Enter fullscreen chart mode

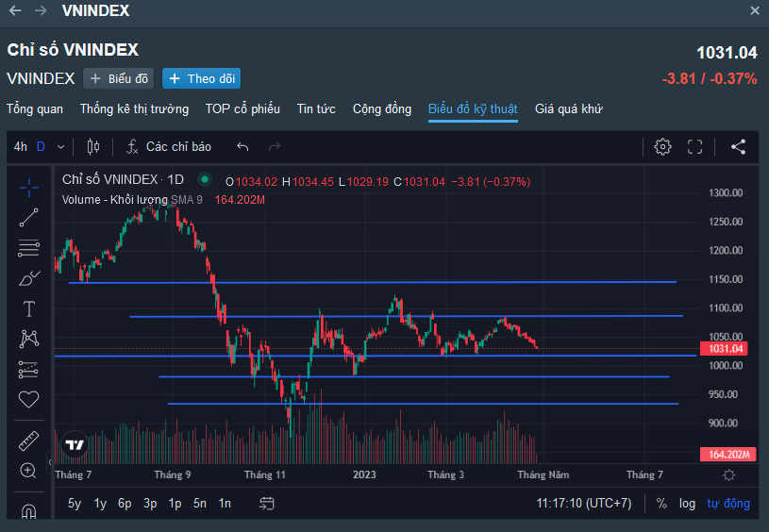(x=695, y=146)
